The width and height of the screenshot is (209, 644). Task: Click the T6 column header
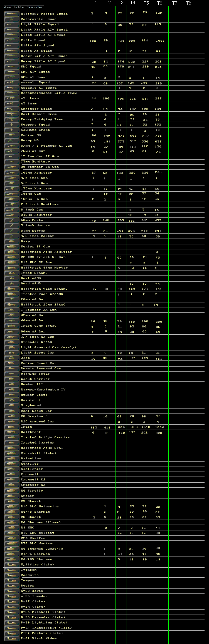(x=159, y=3)
